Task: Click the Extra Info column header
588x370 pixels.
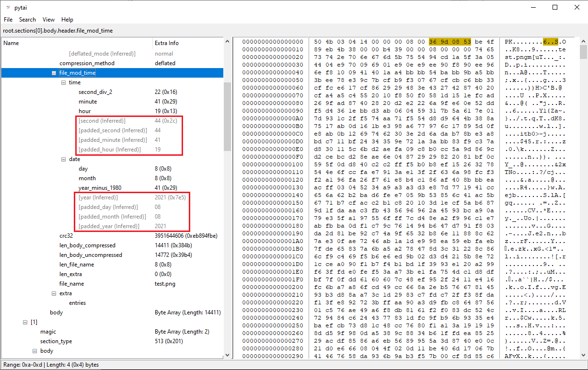Action: pyautogui.click(x=166, y=43)
